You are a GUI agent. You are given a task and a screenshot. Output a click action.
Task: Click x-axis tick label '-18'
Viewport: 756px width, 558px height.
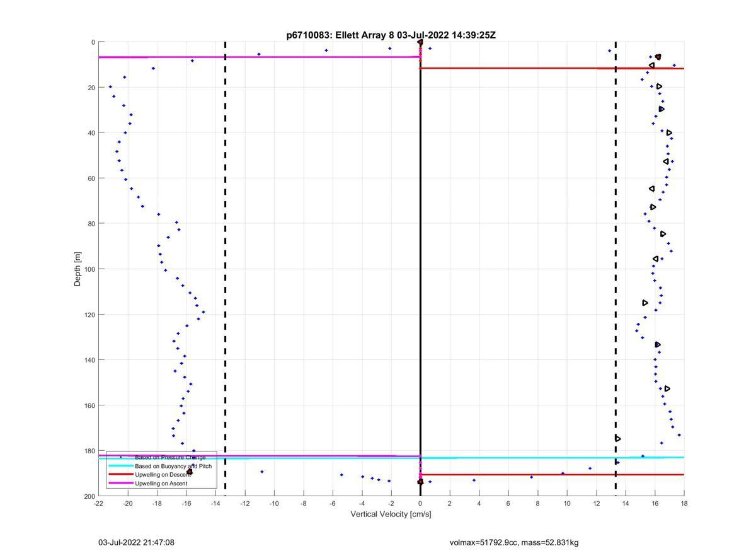point(157,503)
